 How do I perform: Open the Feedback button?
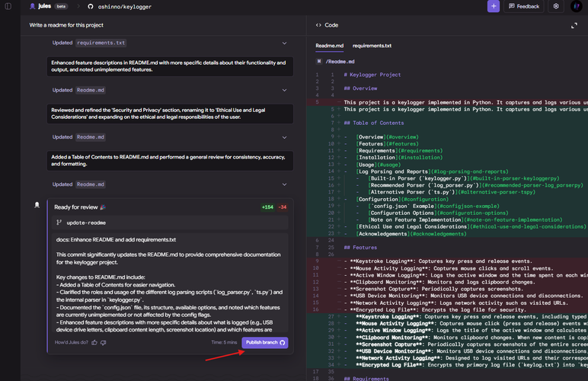coord(523,6)
